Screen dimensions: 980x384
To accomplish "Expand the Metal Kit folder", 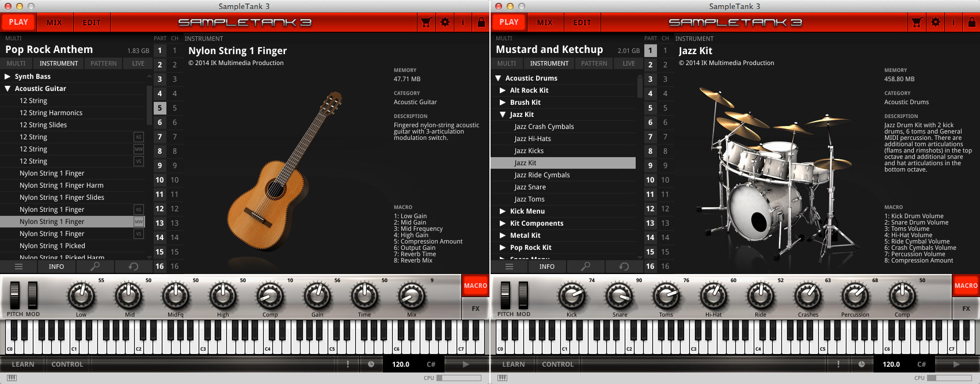I will point(503,235).
